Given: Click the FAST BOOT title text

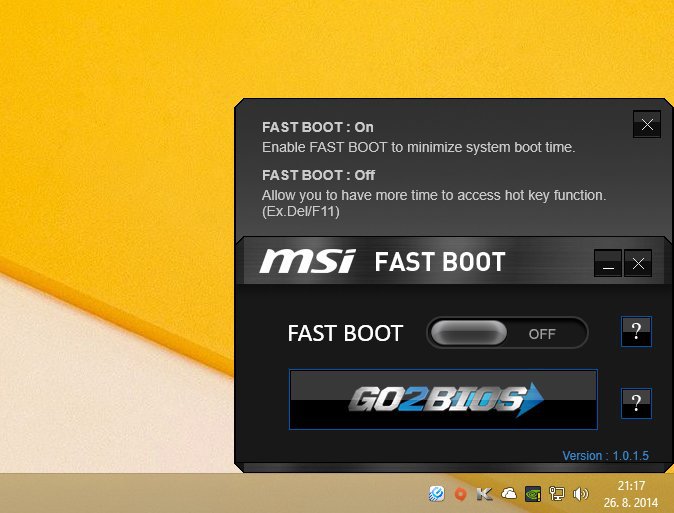Looking at the screenshot, I should [440, 262].
